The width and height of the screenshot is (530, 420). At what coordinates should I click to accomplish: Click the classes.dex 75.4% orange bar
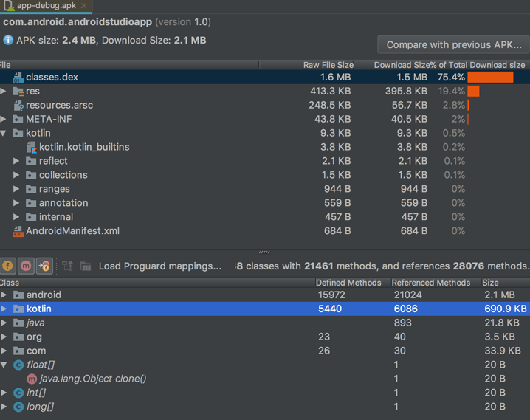click(490, 77)
